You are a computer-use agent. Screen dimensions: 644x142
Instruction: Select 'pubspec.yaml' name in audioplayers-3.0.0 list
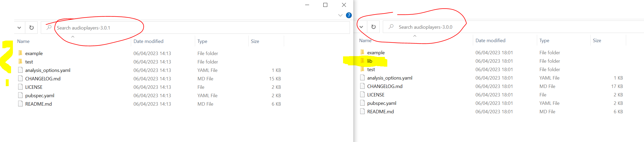click(382, 103)
